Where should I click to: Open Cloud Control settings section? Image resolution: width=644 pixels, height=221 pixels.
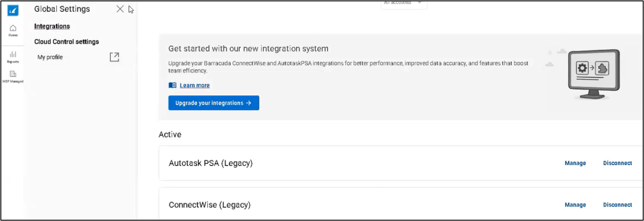pyautogui.click(x=66, y=42)
